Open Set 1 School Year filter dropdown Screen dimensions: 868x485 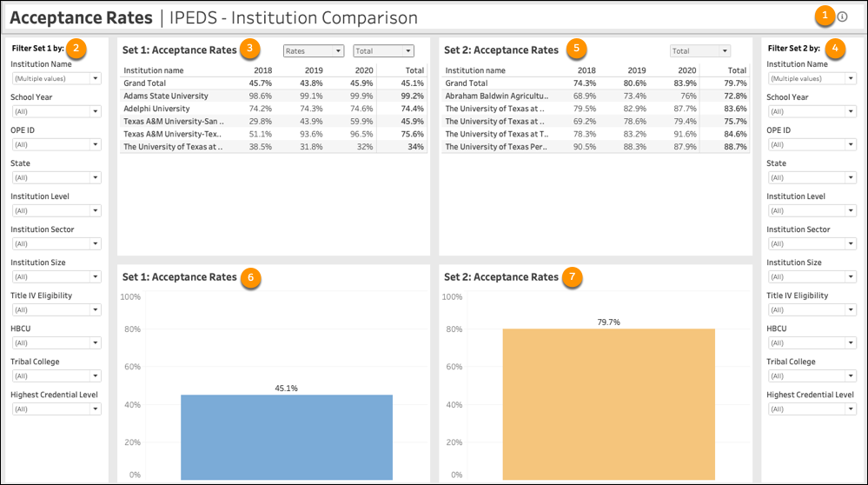56,111
